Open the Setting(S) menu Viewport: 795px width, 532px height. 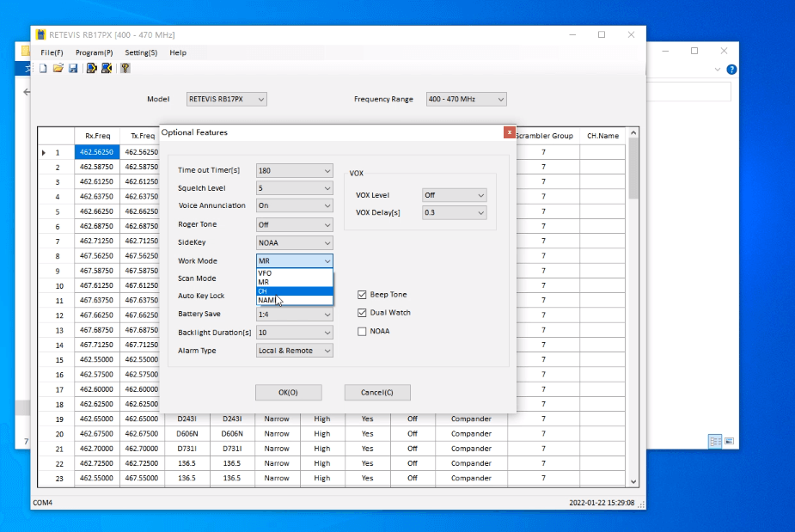141,52
